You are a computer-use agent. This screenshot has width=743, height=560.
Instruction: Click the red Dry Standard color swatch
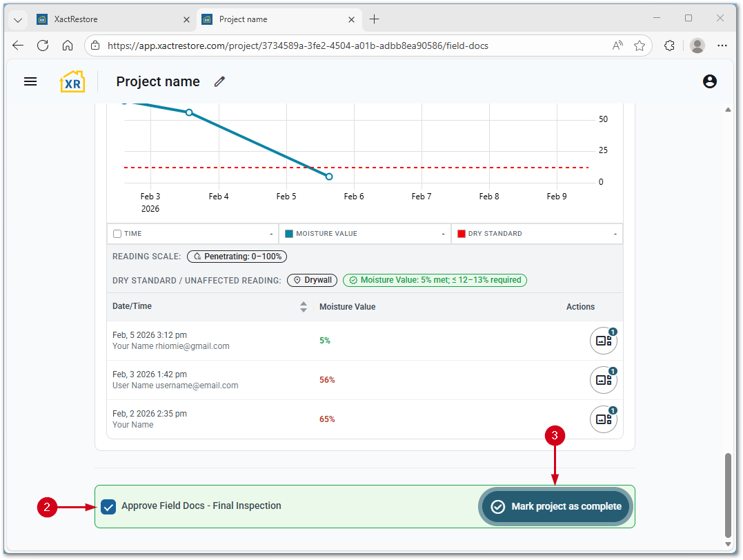(x=462, y=234)
